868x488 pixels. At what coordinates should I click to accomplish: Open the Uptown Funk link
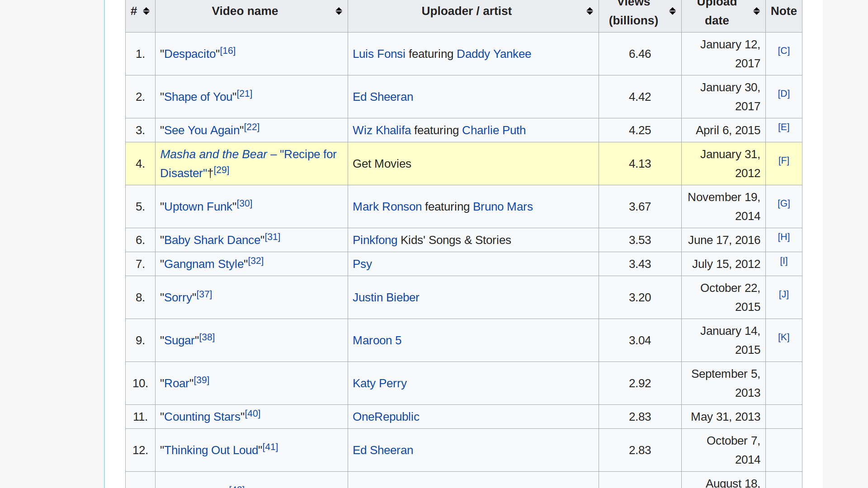pyautogui.click(x=198, y=207)
